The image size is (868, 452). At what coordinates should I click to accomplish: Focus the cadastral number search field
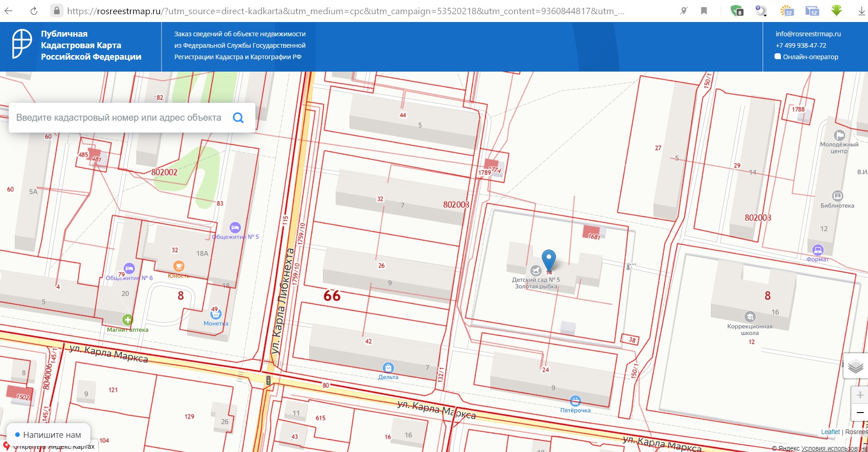click(x=119, y=118)
